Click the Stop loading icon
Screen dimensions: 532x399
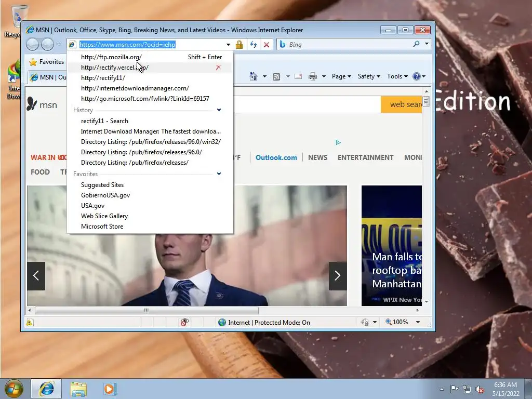pyautogui.click(x=267, y=45)
